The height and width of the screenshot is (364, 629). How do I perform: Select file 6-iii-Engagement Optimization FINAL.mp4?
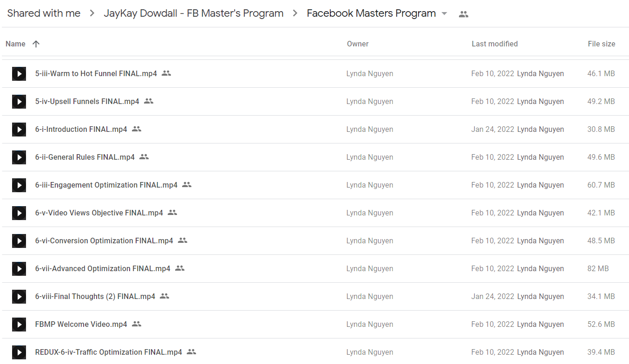[x=106, y=185]
